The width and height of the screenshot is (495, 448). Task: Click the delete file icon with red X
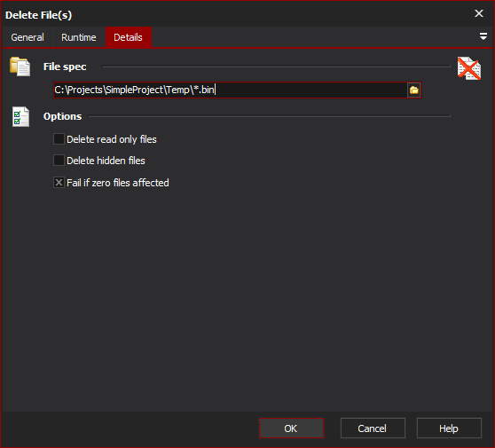coord(469,68)
